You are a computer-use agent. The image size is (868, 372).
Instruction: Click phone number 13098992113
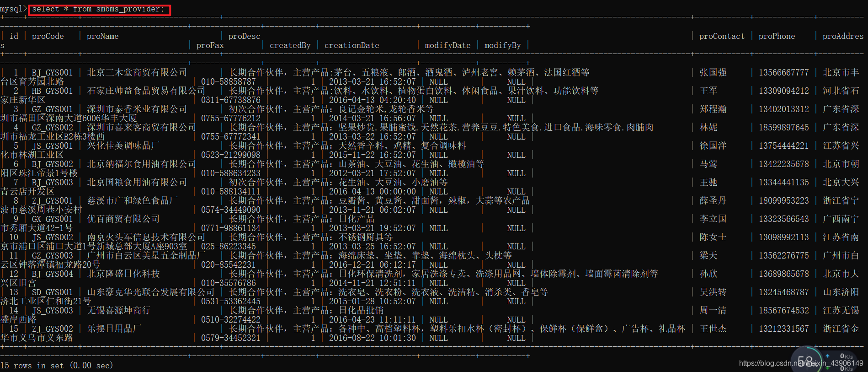click(784, 237)
